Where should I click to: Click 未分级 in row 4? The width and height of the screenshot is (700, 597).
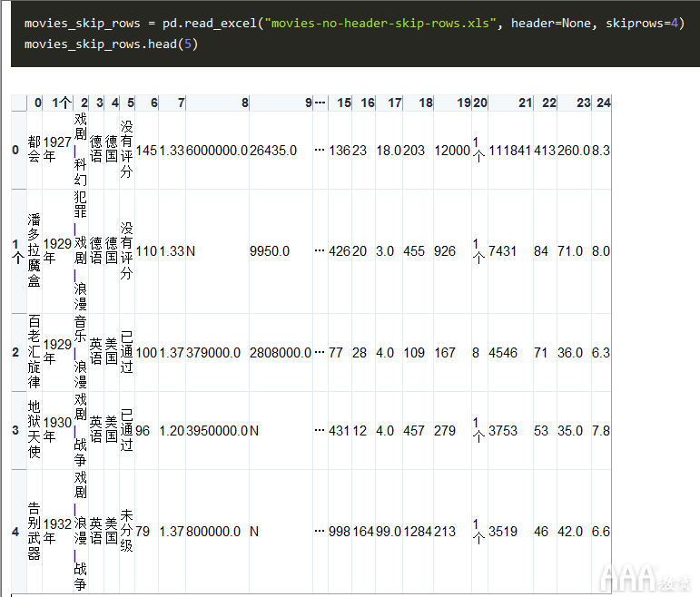coord(126,531)
